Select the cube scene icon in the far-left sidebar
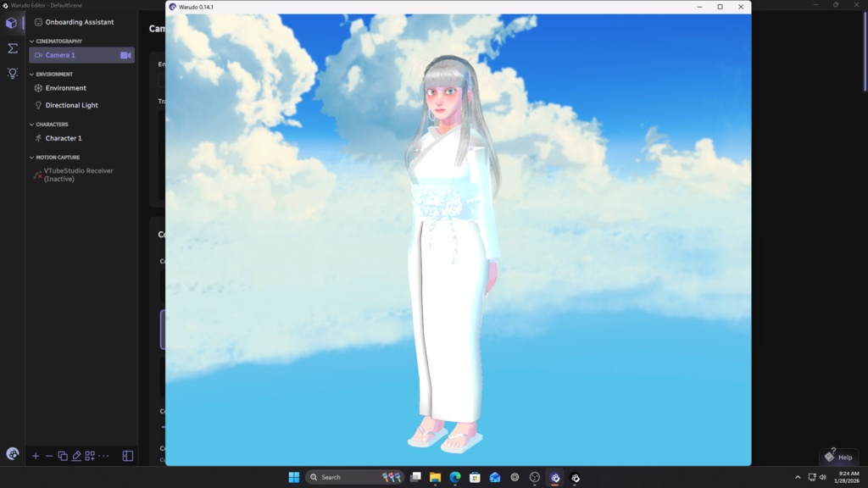Viewport: 868px width, 488px height. (11, 23)
